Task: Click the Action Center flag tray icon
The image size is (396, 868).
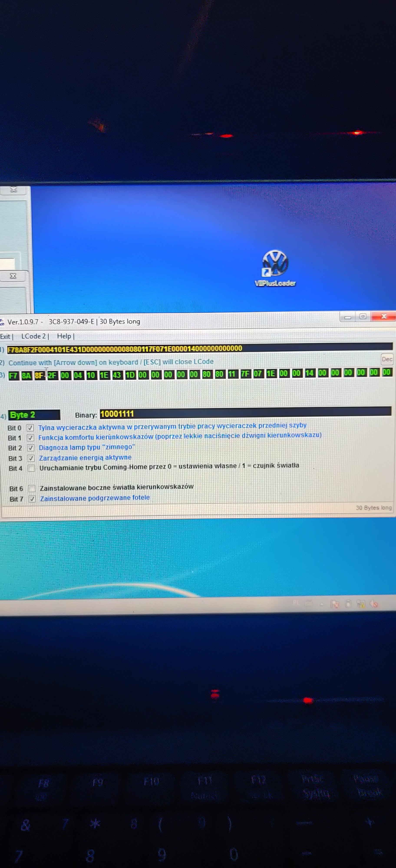Action: (335, 604)
